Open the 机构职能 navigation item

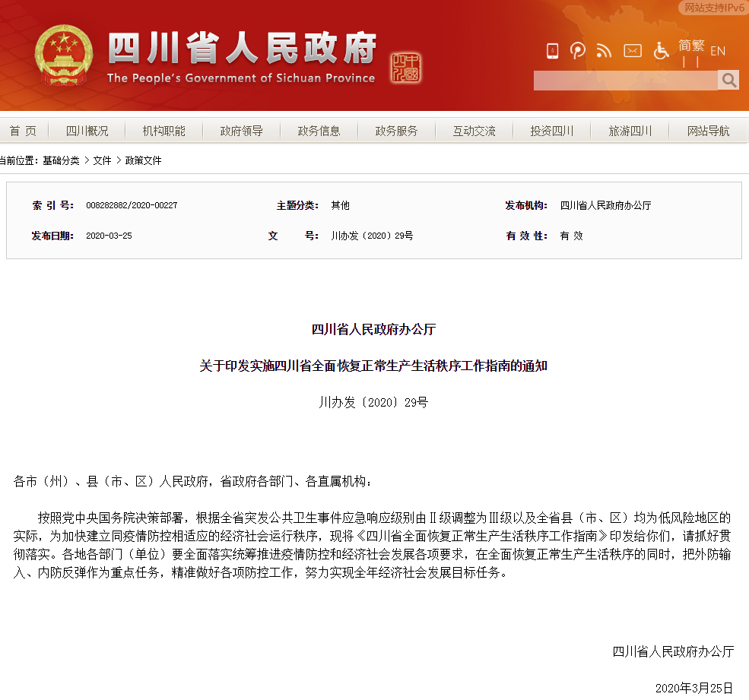tap(163, 131)
